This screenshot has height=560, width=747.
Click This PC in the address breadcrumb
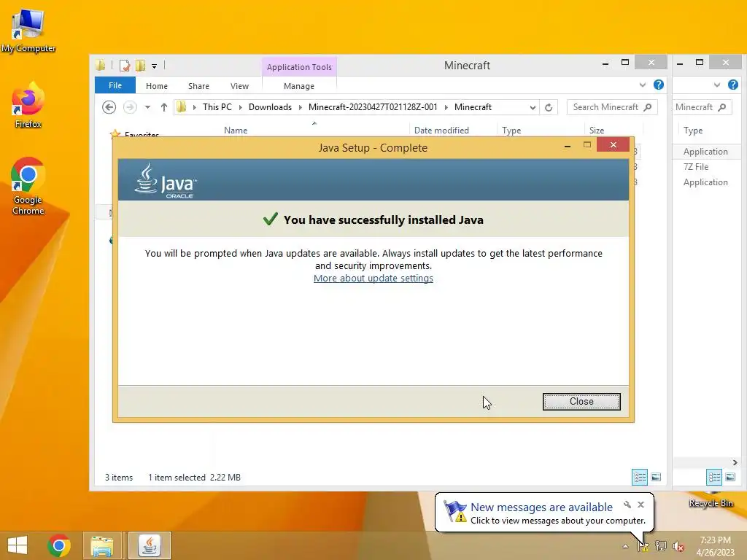coord(217,107)
